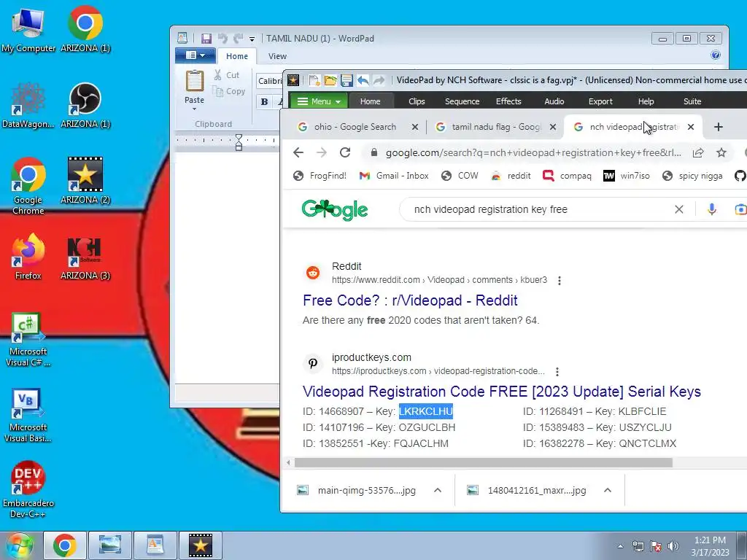Screen dimensions: 747x560
Task: Open Reddit result options menu
Action: 560,281
